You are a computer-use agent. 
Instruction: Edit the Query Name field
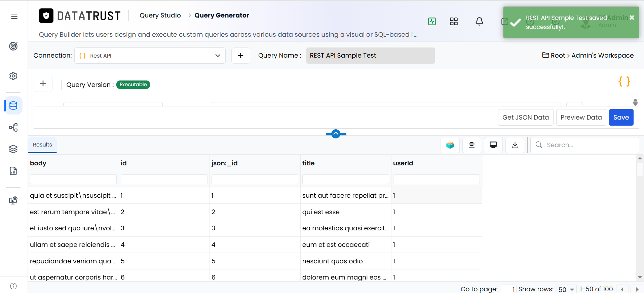coord(370,56)
